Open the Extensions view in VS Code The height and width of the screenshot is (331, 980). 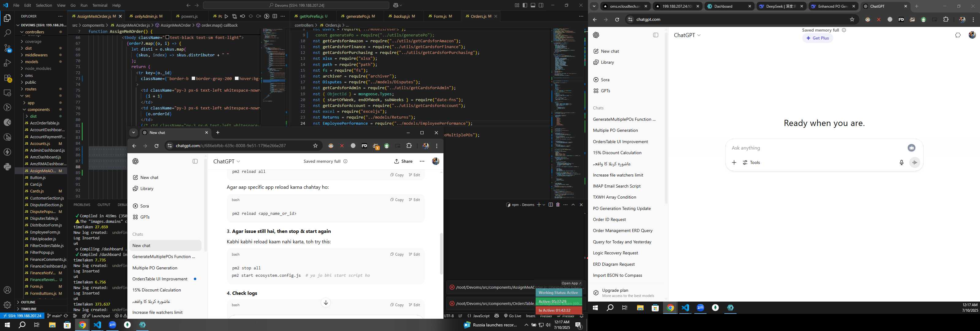[7, 78]
